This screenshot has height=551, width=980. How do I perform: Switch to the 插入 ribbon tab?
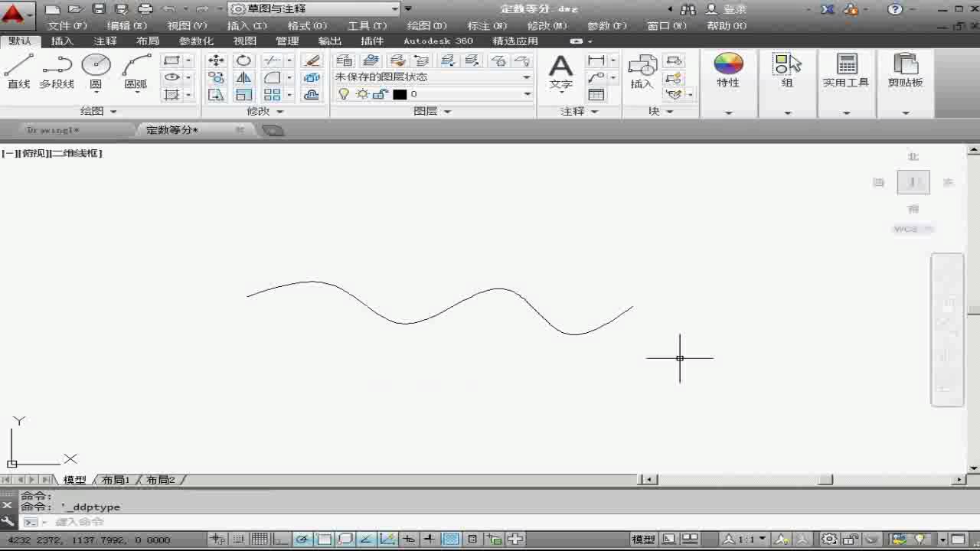point(62,41)
